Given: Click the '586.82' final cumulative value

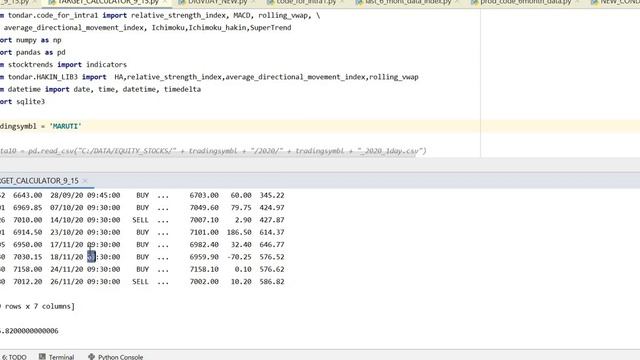Looking at the screenshot, I should [272, 281].
